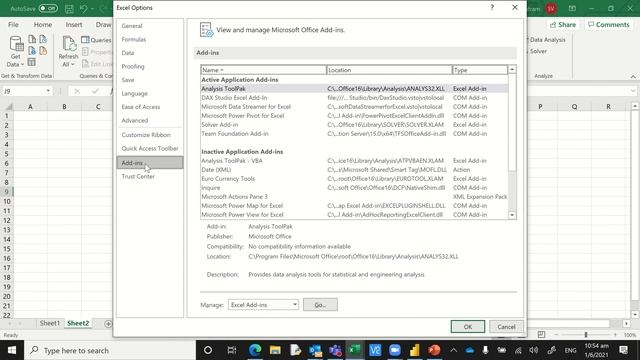Screen dimensions: 640x360
Task: Select Team Foundation Add-in row
Action: click(x=354, y=133)
